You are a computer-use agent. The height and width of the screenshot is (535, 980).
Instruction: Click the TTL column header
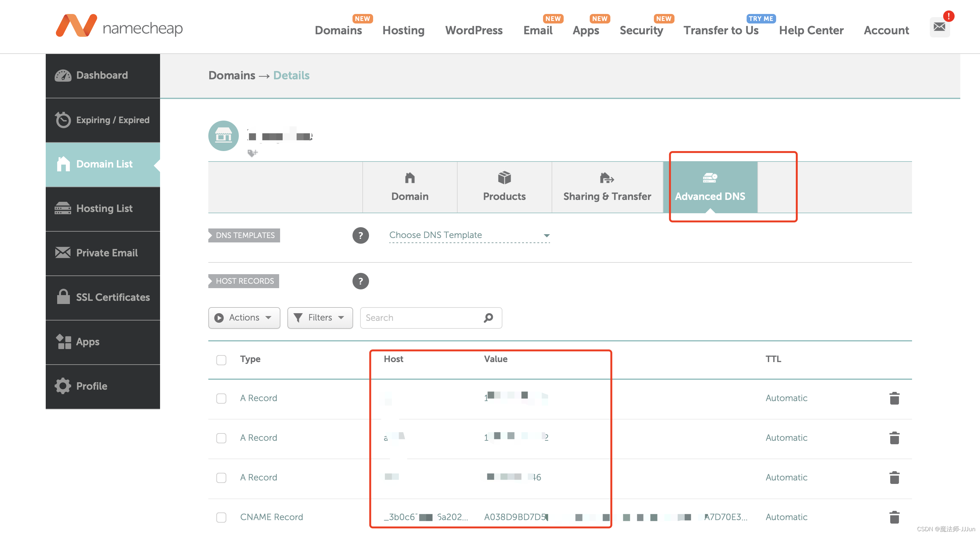[x=773, y=359]
